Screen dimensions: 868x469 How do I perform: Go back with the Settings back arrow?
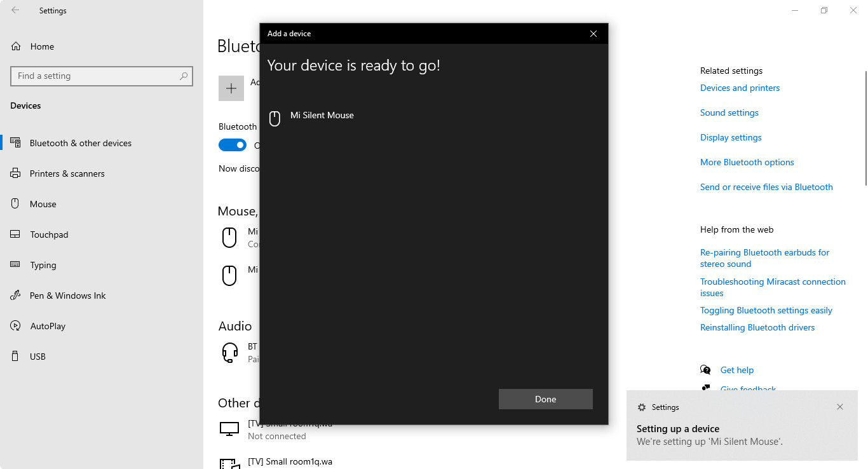click(x=15, y=10)
